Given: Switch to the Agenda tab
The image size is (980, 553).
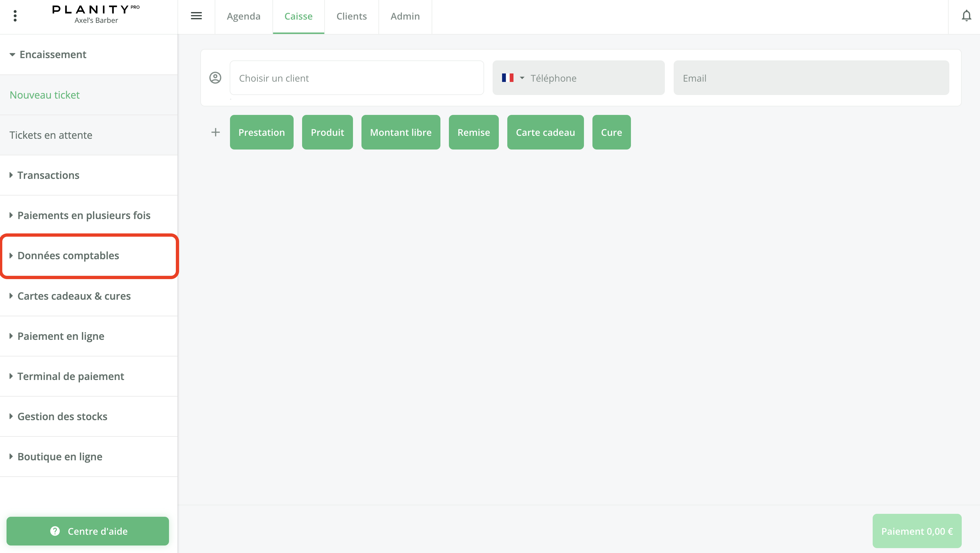Looking at the screenshot, I should (x=243, y=16).
